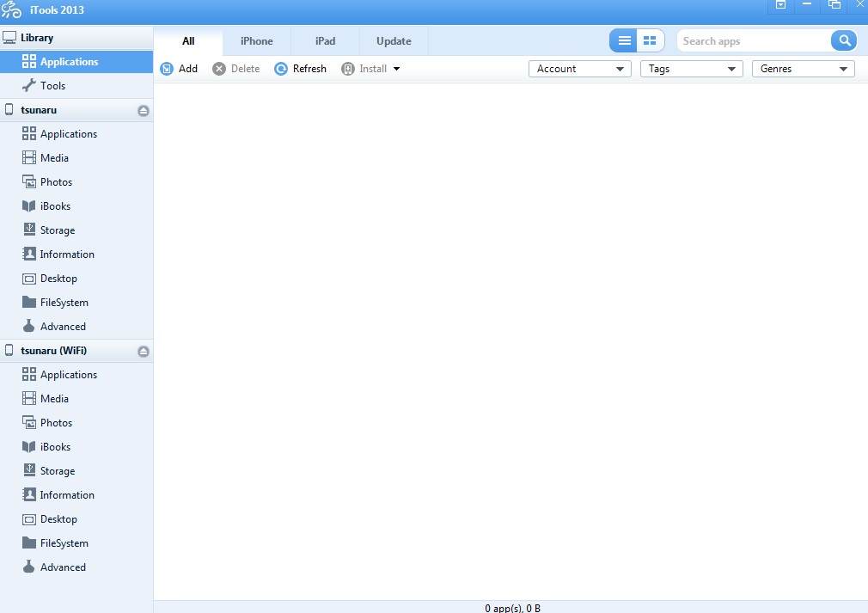The height and width of the screenshot is (613, 868).
Task: Click the Library computer icon
Action: coord(9,38)
